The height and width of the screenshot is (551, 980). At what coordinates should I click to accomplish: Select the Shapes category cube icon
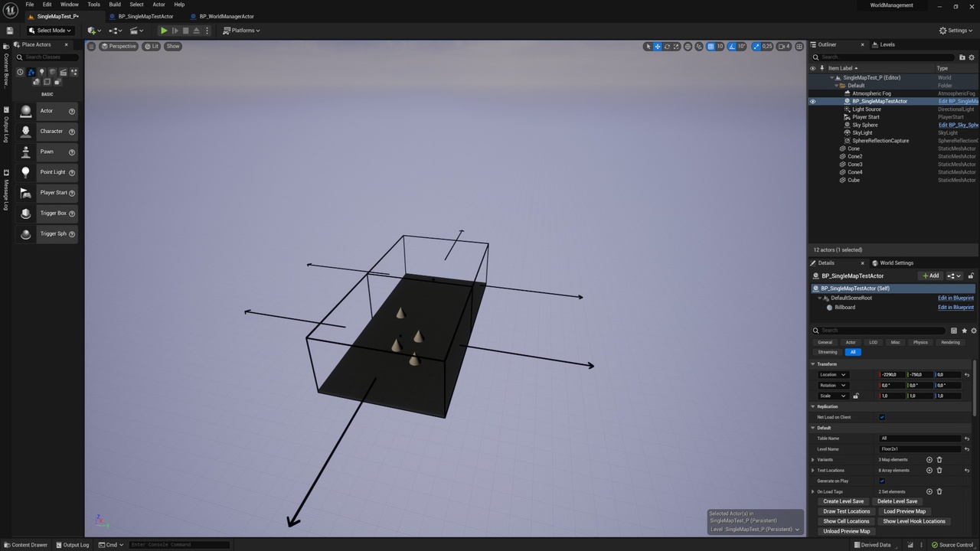53,72
